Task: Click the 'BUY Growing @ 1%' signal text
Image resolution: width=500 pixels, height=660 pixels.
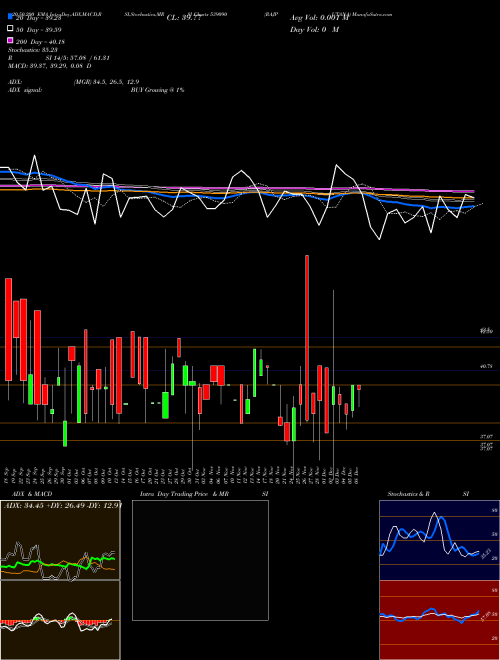Action: (157, 90)
